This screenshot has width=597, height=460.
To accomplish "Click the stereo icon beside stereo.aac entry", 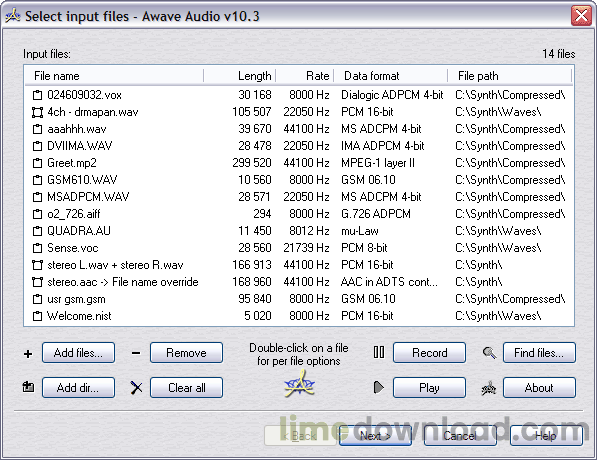I will coord(37,282).
